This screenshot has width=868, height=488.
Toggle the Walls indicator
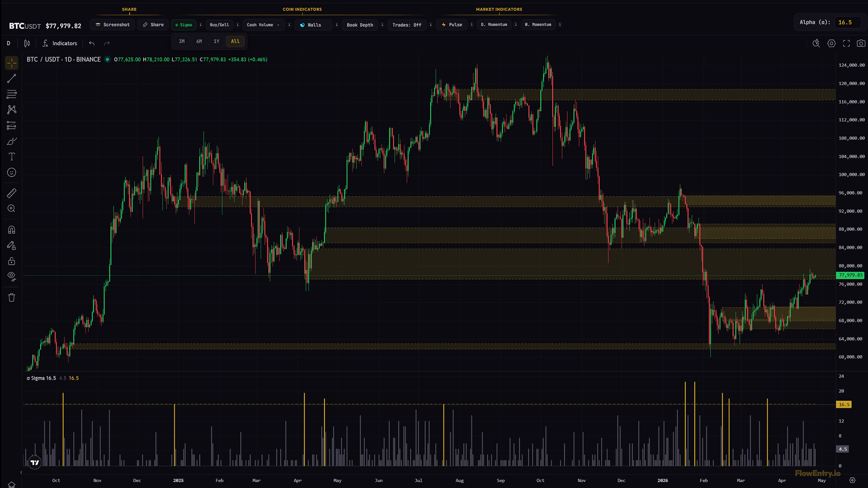coord(313,25)
